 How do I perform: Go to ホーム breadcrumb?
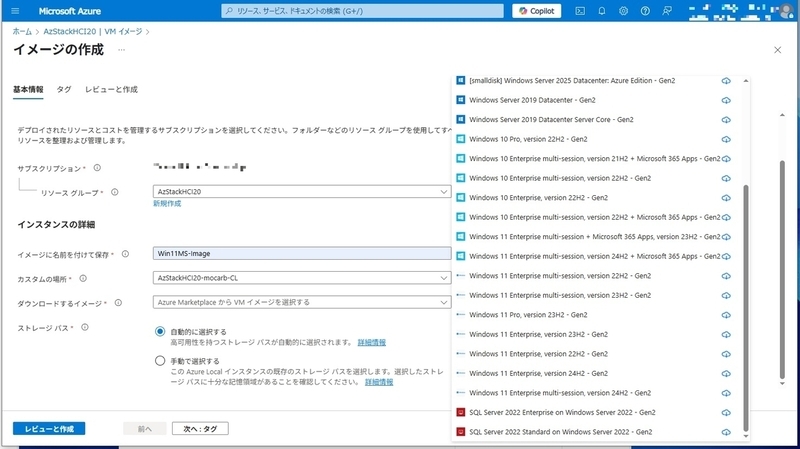pyautogui.click(x=22, y=32)
